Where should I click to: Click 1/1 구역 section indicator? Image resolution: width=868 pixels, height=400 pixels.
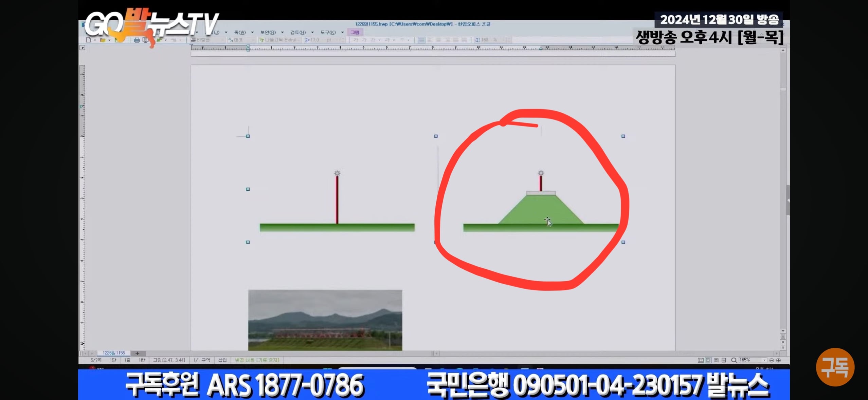(x=202, y=360)
